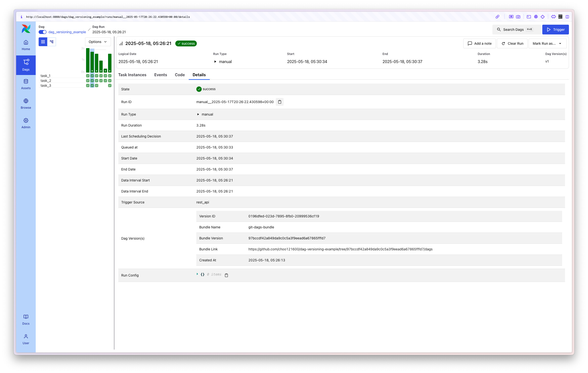Copy Run Config via clipboard icon
The height and width of the screenshot is (373, 588).
click(x=226, y=275)
